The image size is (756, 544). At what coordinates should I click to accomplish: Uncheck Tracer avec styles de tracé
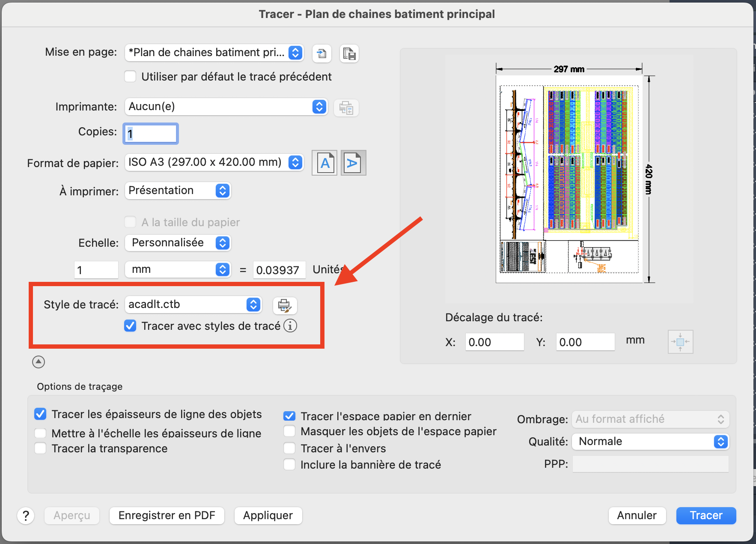130,326
